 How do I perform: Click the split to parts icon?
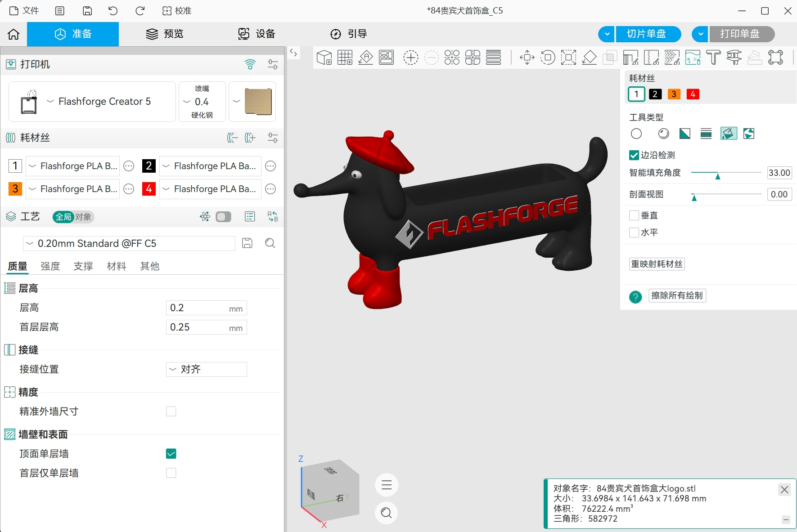(473, 58)
